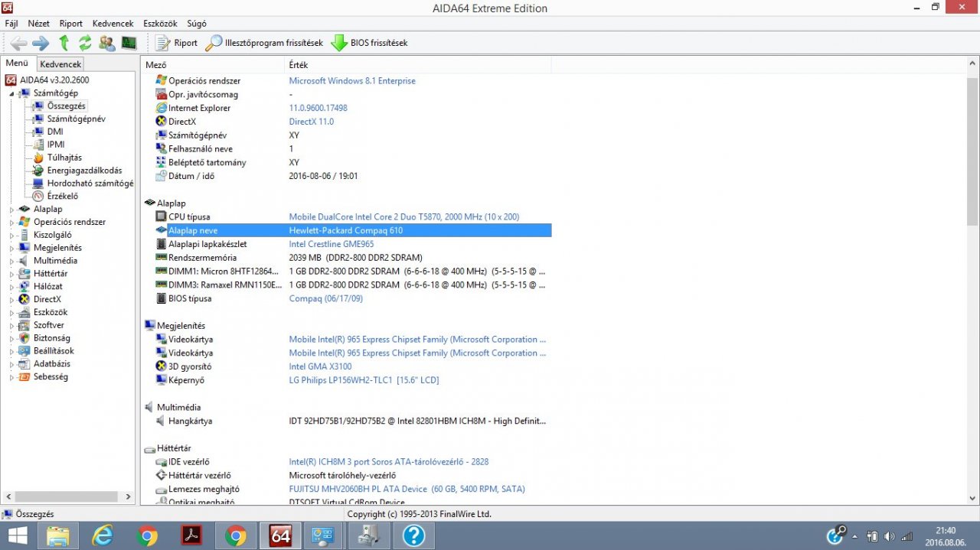
Task: Click BIOS frissítések toolbar button
Action: click(369, 43)
